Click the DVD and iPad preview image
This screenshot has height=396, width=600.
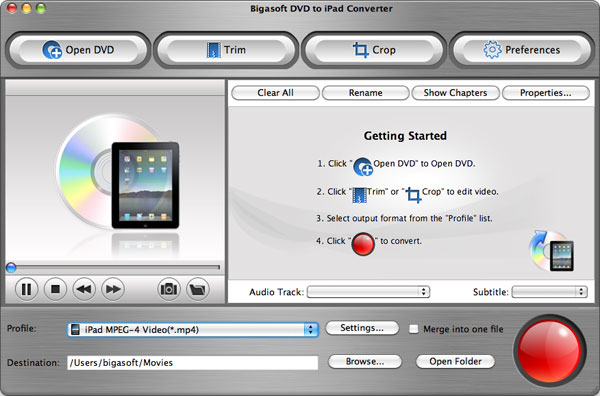[x=118, y=172]
